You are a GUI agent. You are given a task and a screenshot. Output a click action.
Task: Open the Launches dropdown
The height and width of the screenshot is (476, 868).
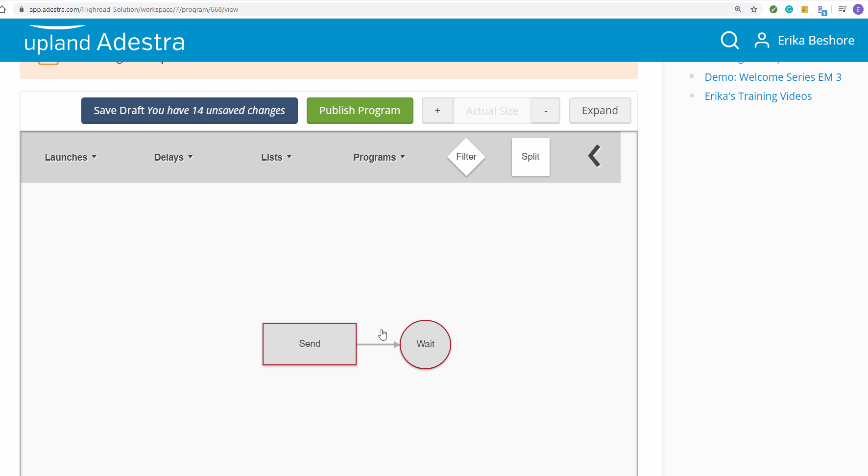71,157
